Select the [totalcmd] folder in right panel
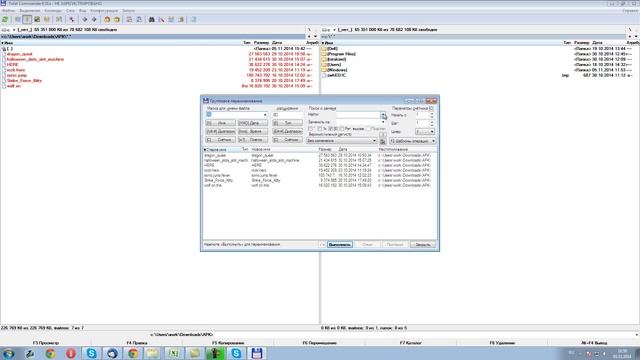Screen dimensions: 640x360 pos(336,59)
